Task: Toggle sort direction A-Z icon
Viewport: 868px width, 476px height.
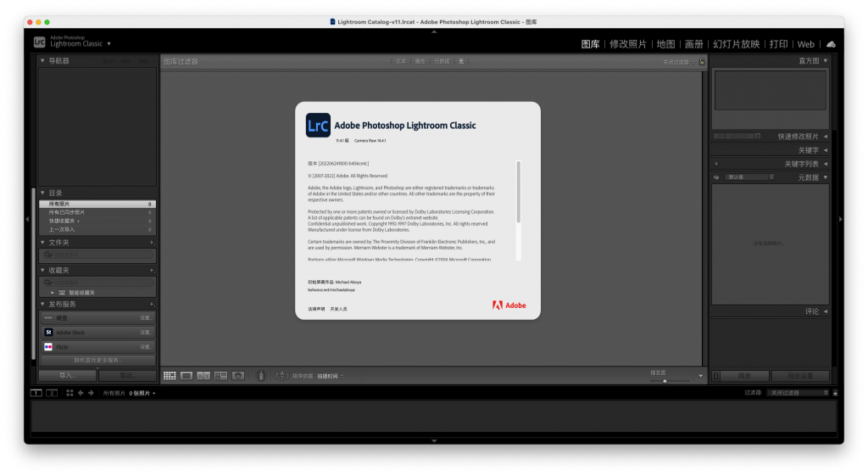Action: 281,376
